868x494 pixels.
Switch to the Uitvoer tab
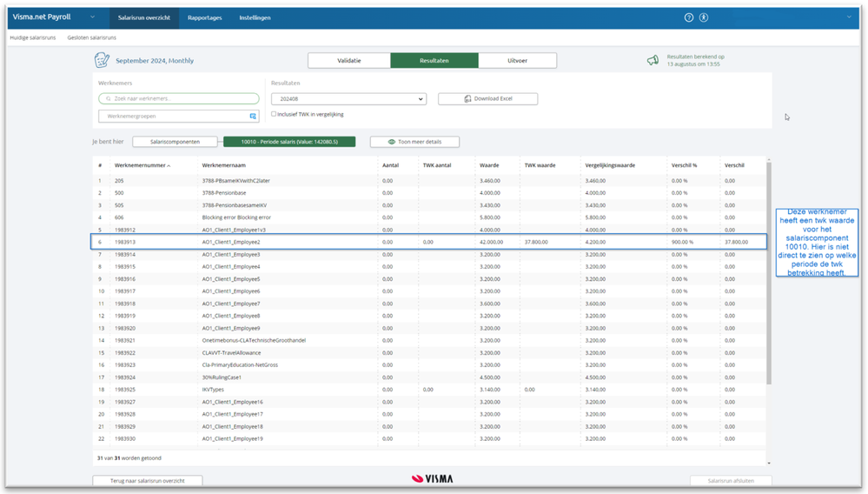click(x=518, y=61)
